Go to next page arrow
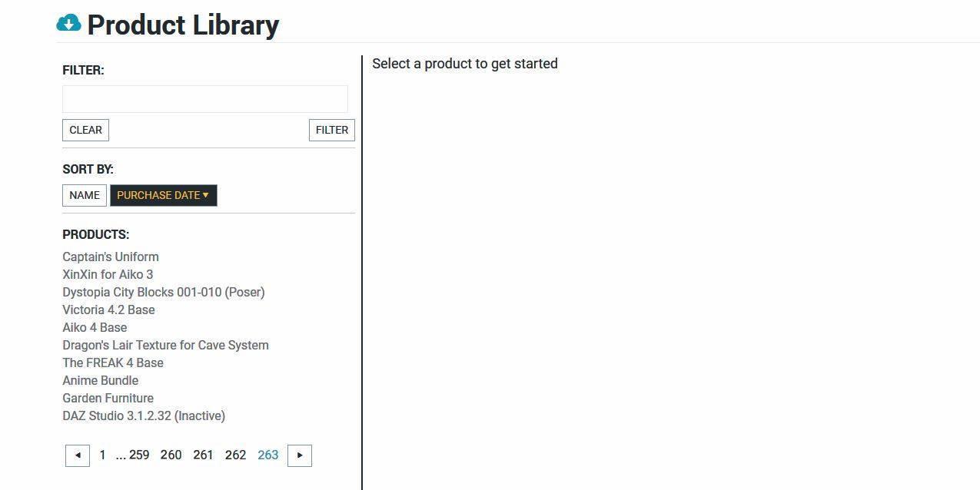 tap(300, 455)
